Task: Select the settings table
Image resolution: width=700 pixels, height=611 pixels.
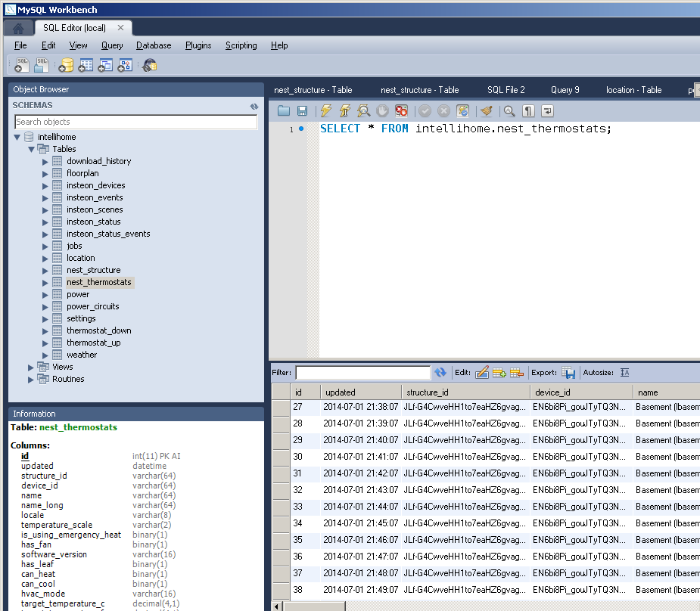Action: coord(81,318)
